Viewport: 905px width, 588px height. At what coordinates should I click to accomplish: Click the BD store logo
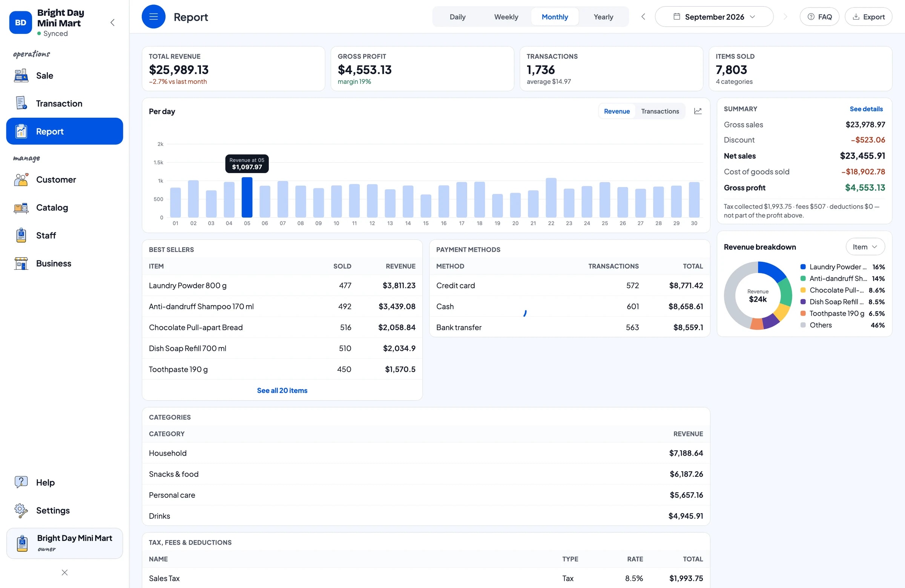[20, 22]
